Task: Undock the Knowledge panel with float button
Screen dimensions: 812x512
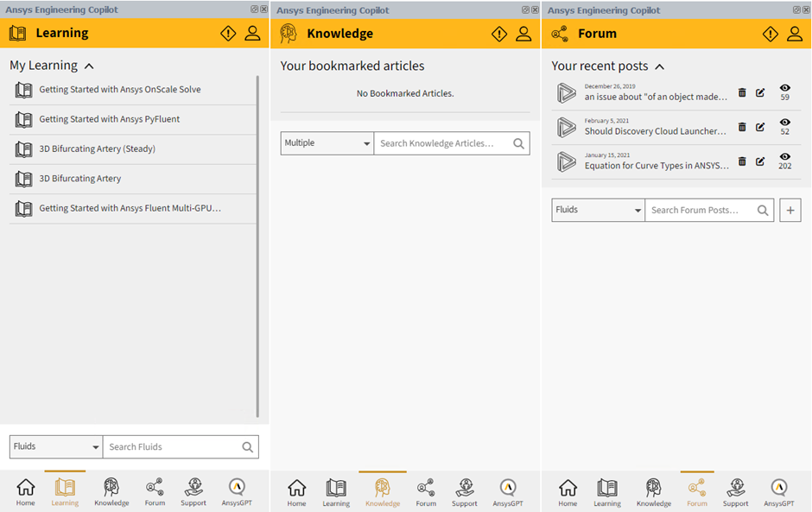Action: coord(525,9)
